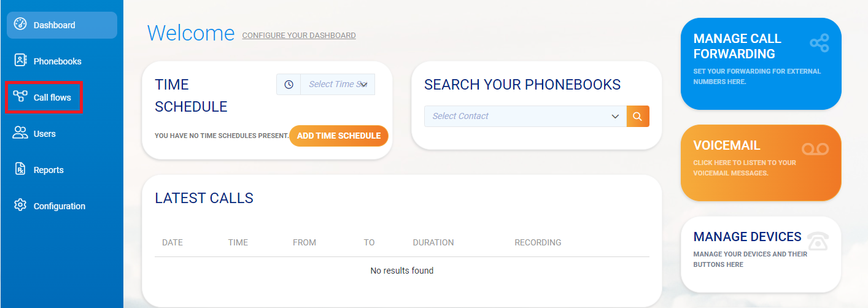
Task: Click the Configuration gear icon
Action: click(20, 205)
